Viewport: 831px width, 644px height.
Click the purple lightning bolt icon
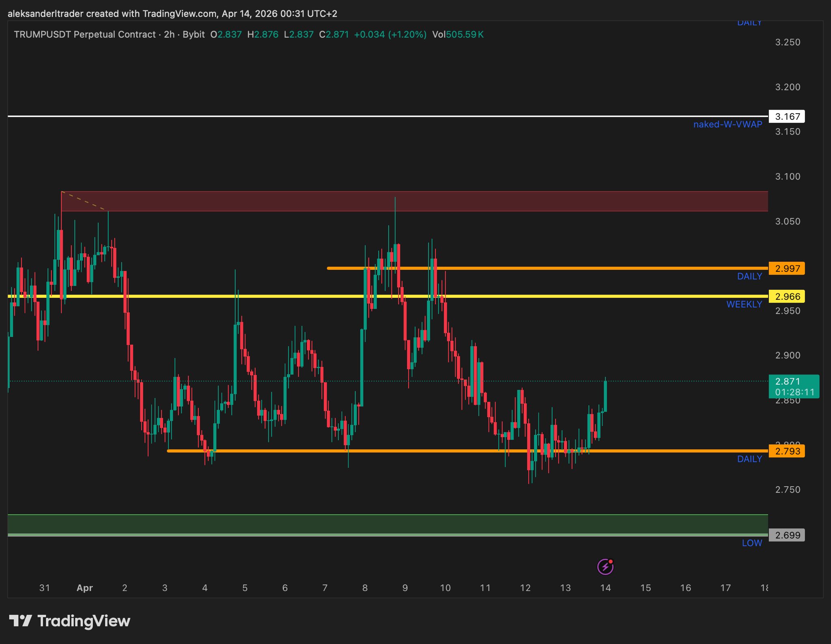tap(605, 566)
